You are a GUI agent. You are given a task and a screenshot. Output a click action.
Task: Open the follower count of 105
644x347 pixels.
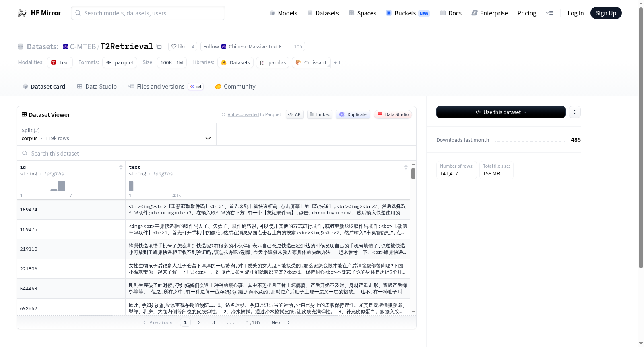tap(298, 46)
